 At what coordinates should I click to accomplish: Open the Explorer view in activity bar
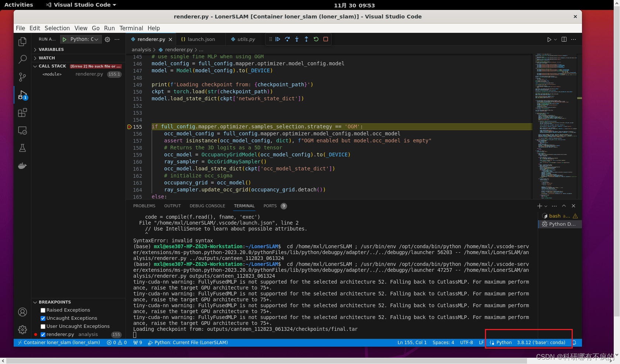pyautogui.click(x=23, y=41)
